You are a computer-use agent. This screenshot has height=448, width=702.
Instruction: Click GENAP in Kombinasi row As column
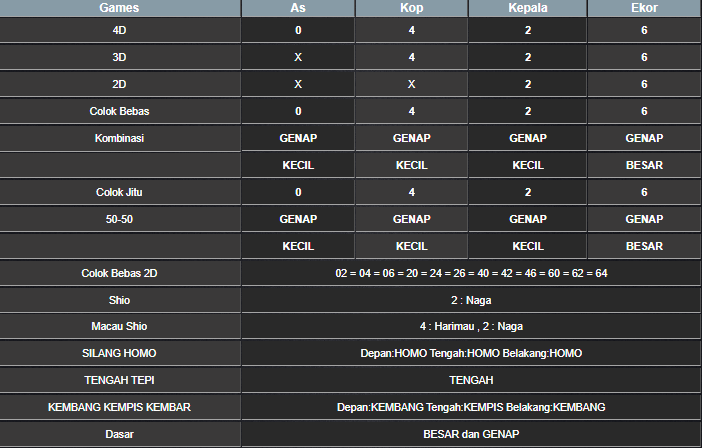(x=298, y=138)
